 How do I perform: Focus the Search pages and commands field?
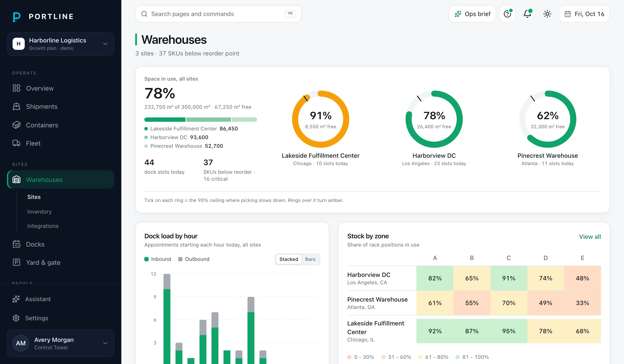[218, 14]
